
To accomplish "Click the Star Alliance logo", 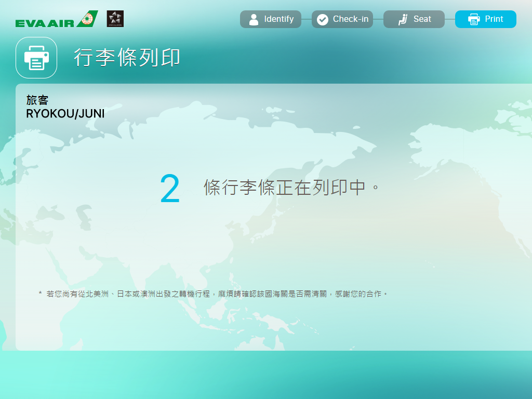I will 115,19.
